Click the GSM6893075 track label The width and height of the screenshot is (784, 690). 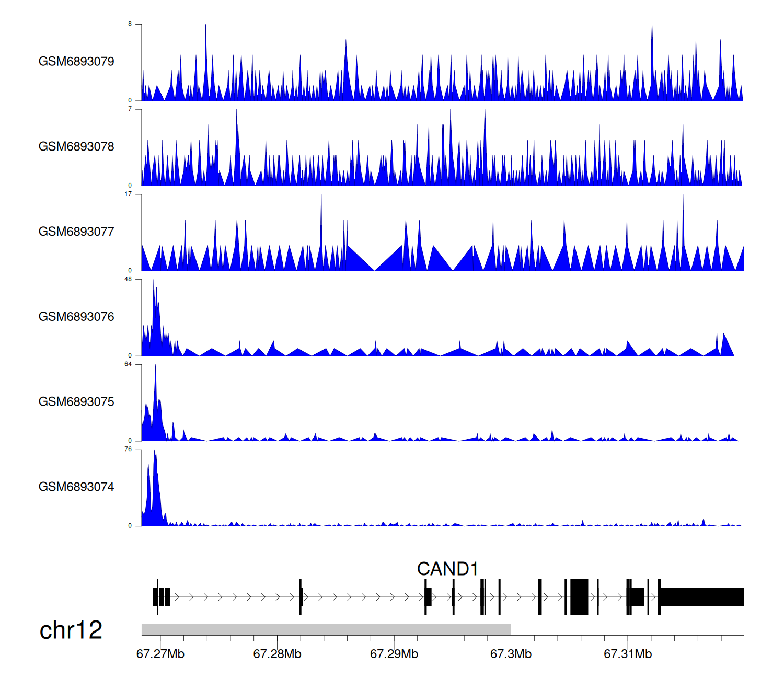[76, 402]
